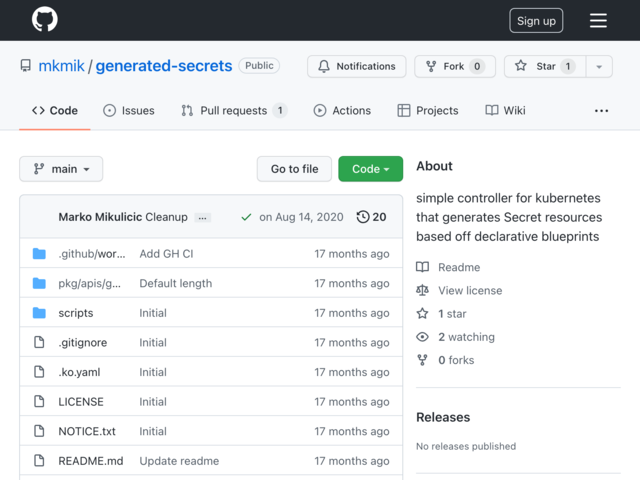Show more repository tabs via ellipsis
The height and width of the screenshot is (480, 640).
(x=601, y=111)
